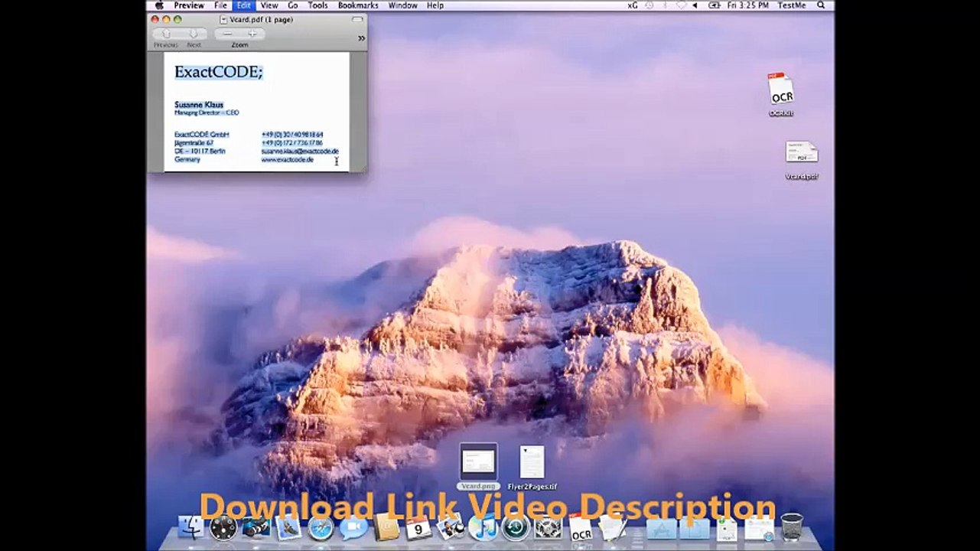The image size is (980, 551).
Task: Open the volume control in menu bar
Action: pos(696,5)
